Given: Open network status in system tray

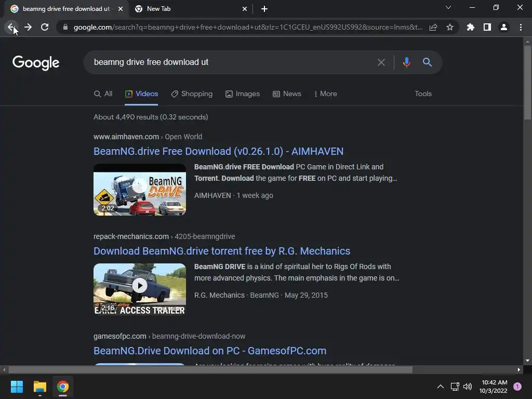Looking at the screenshot, I should click(x=455, y=387).
